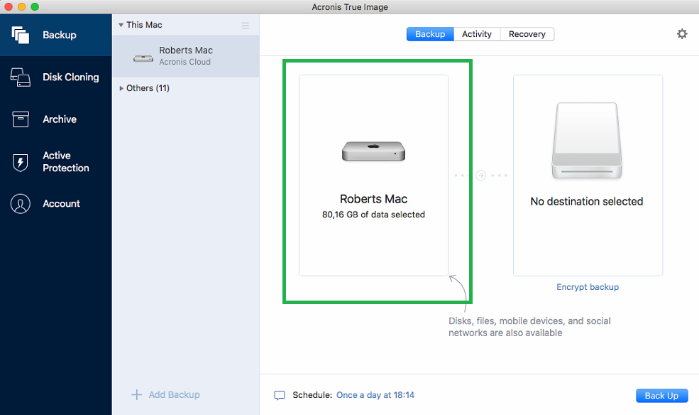The height and width of the screenshot is (415, 699).
Task: Click the green window zoom button
Action: [x=35, y=7]
